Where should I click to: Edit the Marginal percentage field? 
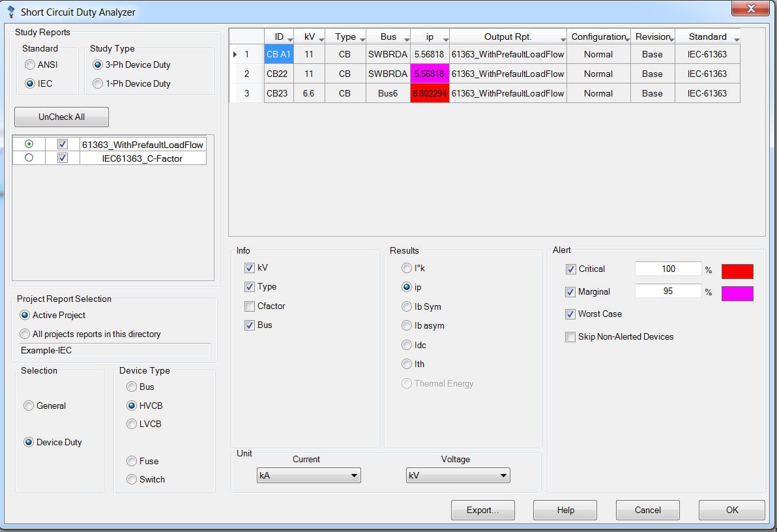click(668, 291)
